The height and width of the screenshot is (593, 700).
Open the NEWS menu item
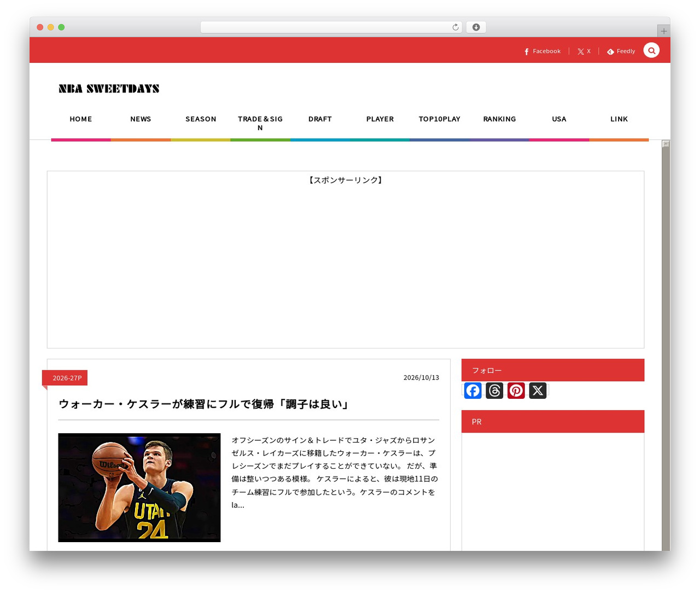pos(141,119)
